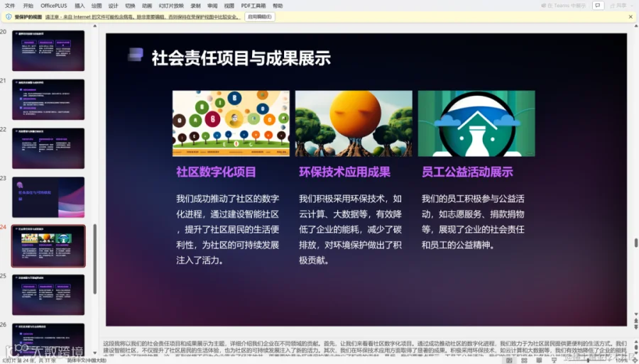Open the 设计 ribbon tab

114,6
